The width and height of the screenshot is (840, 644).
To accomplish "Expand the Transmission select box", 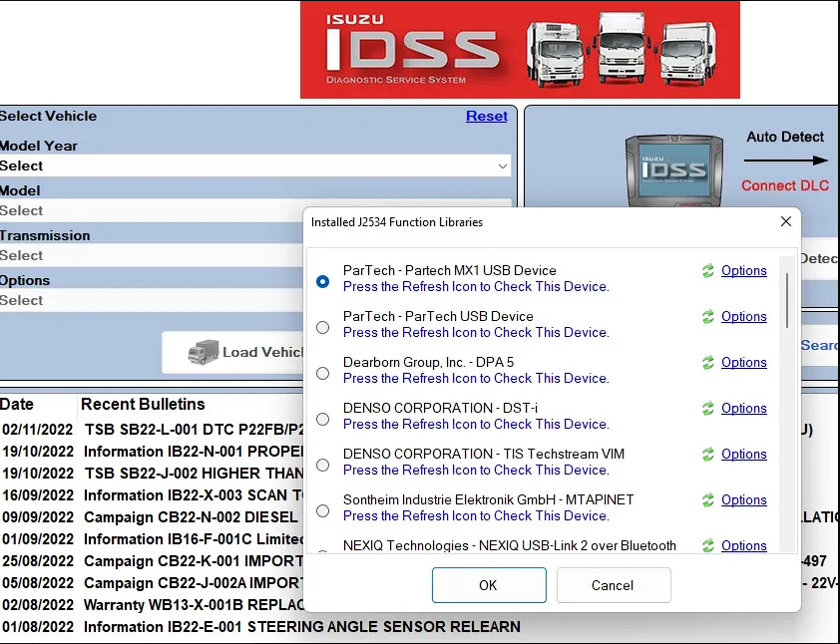I will tap(150, 256).
